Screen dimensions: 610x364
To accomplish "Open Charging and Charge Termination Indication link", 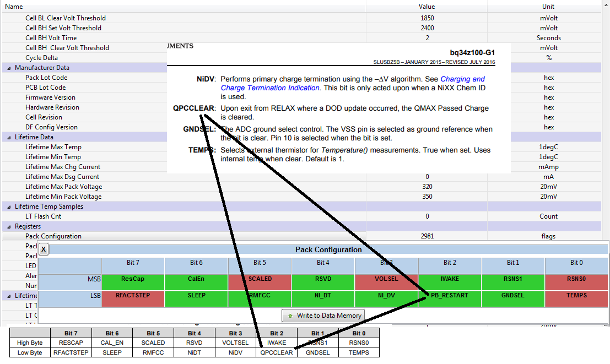I will click(x=353, y=83).
